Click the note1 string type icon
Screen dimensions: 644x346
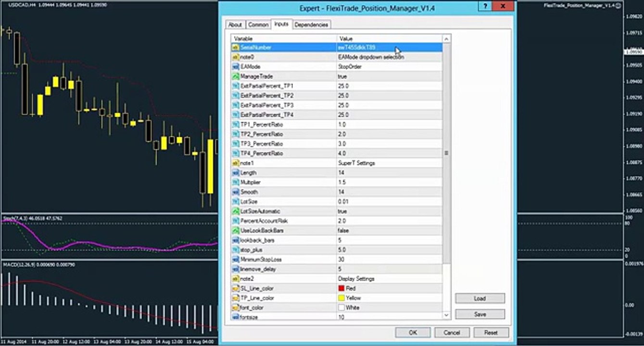(x=236, y=163)
